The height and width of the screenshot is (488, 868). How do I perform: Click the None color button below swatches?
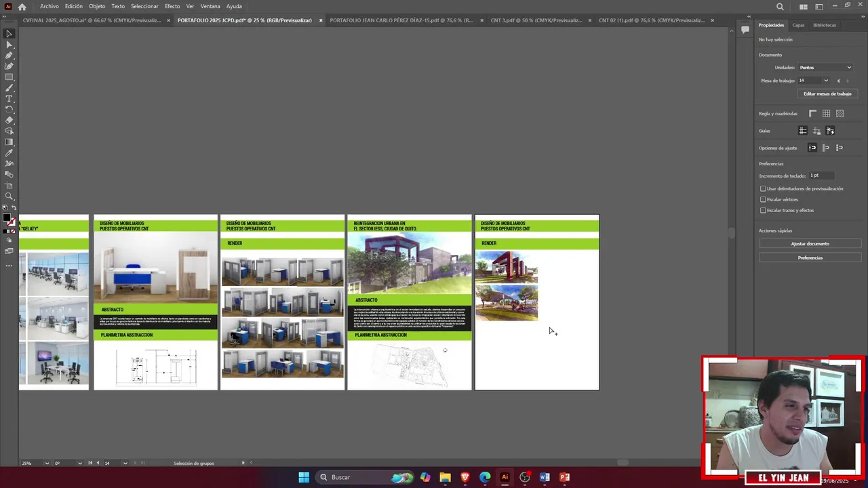coord(13,231)
